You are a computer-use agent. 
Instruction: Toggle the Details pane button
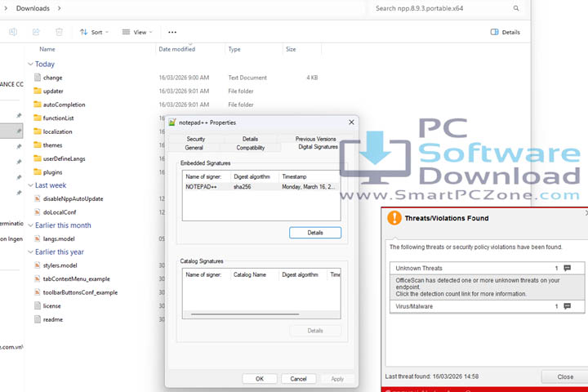(505, 33)
